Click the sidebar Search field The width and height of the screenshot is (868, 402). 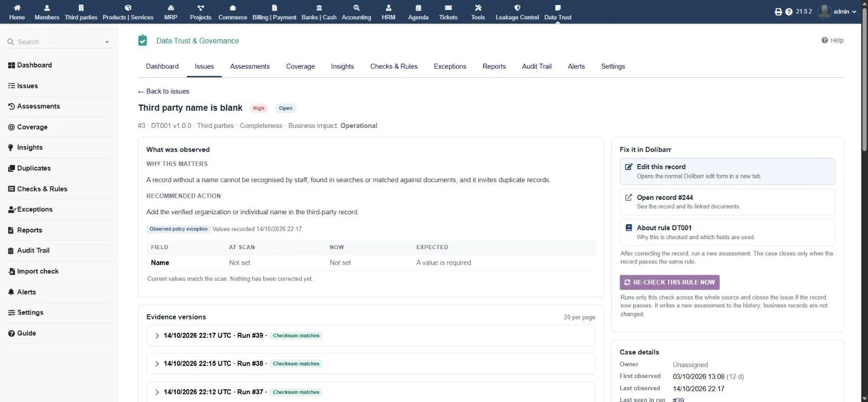pos(59,42)
